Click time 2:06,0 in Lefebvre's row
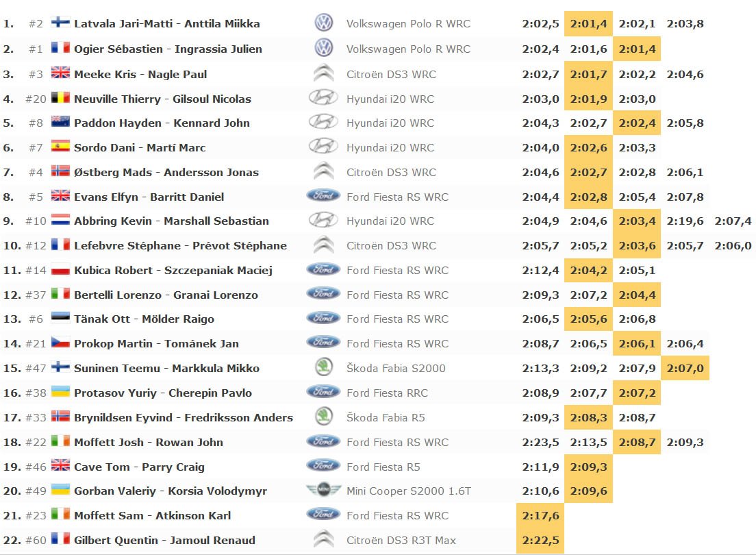The image size is (756, 555). coord(733,246)
